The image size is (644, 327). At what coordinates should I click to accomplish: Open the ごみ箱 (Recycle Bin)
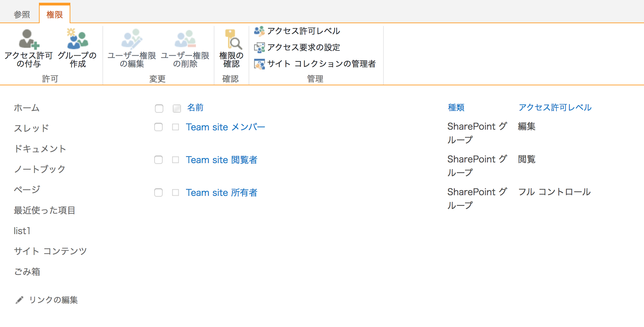27,271
